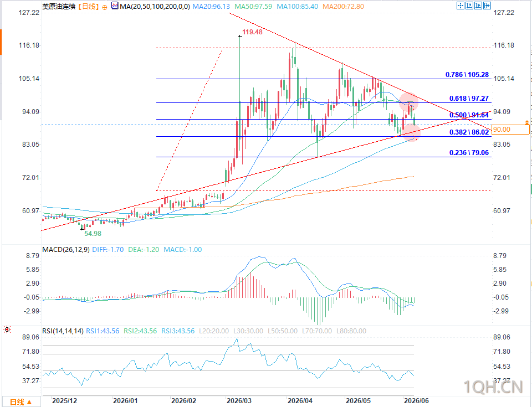Click the 0.500 \ 91.64 Fibonacci label
532x407 pixels.
[469, 115]
